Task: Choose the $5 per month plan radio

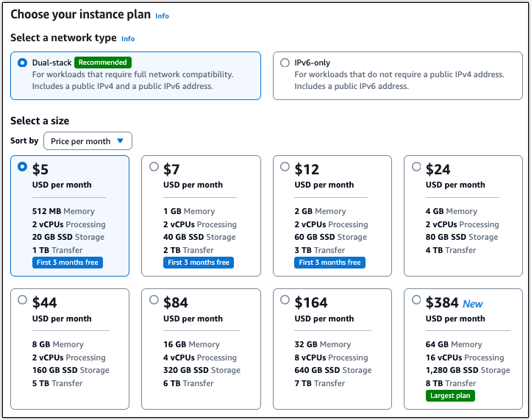Action: coord(22,167)
